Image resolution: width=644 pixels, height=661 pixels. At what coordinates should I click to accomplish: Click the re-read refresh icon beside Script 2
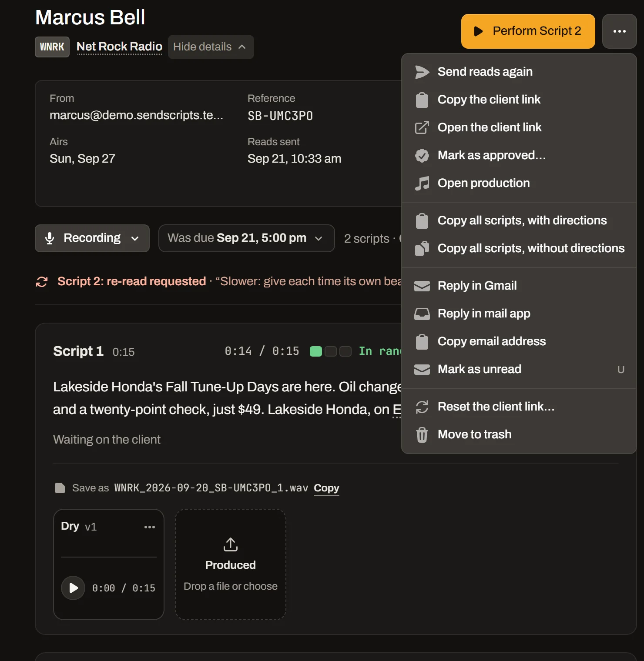(x=42, y=282)
